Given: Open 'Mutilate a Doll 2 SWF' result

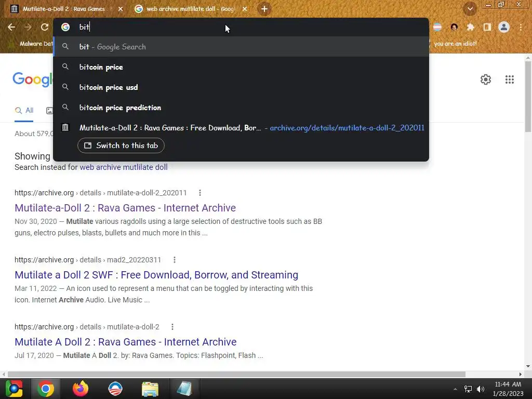Looking at the screenshot, I should pos(156,275).
